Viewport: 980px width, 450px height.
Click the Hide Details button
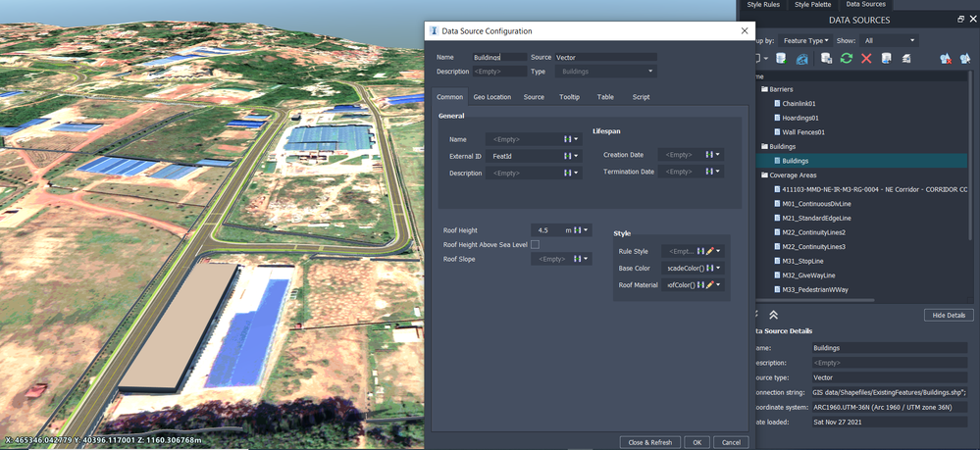point(949,315)
